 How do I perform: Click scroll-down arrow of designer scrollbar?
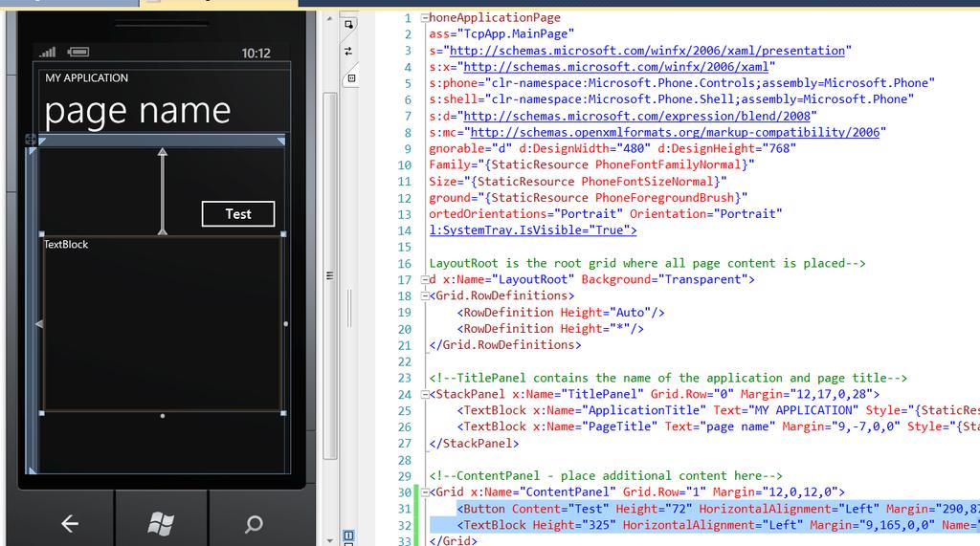click(x=329, y=539)
